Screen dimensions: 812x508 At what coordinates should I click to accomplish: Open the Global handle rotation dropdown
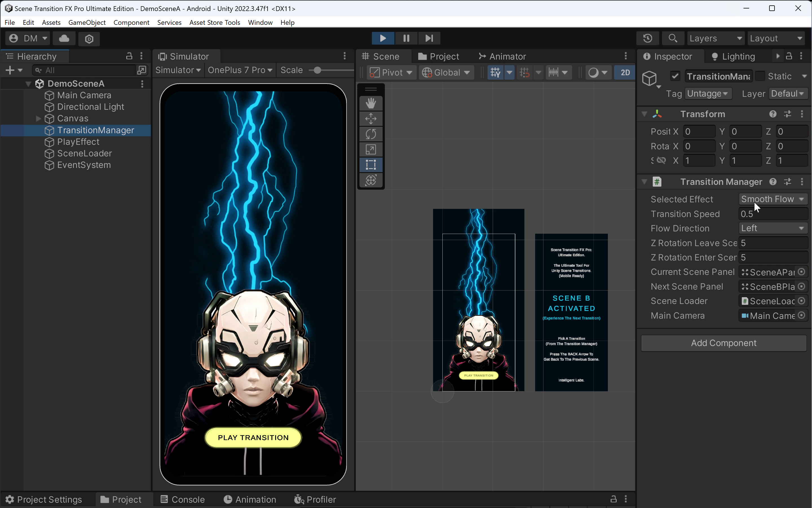[446, 73]
